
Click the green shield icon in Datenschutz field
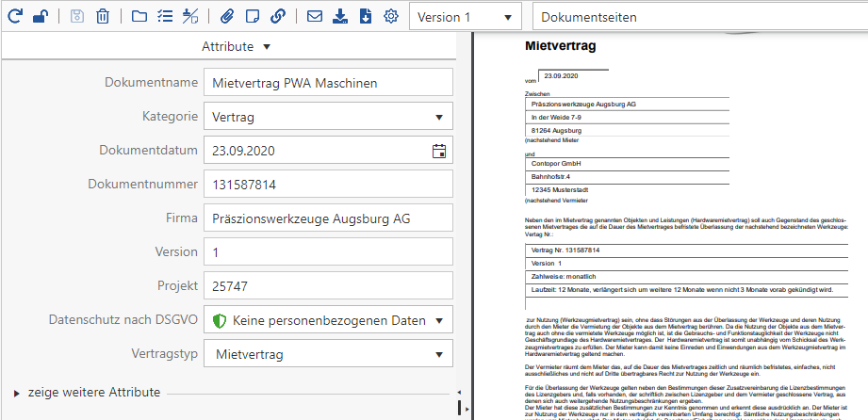click(x=220, y=320)
